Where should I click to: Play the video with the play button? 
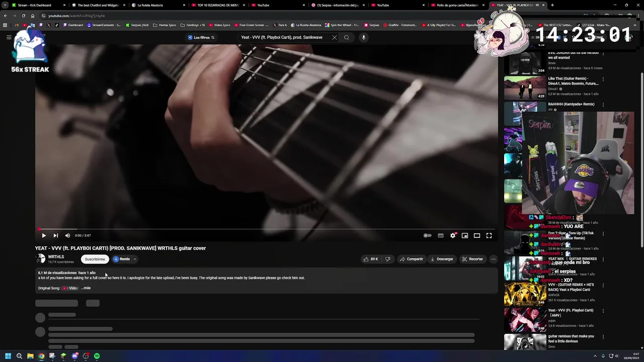click(44, 235)
